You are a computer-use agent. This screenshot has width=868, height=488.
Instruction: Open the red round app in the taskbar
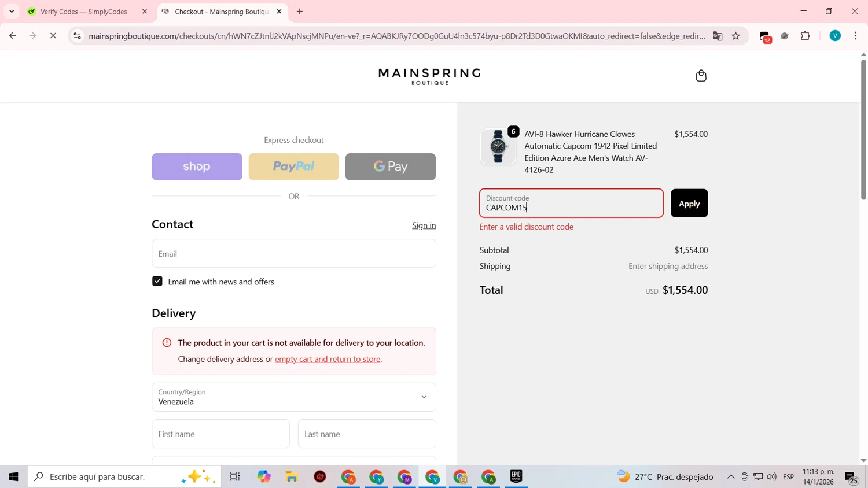(x=320, y=477)
